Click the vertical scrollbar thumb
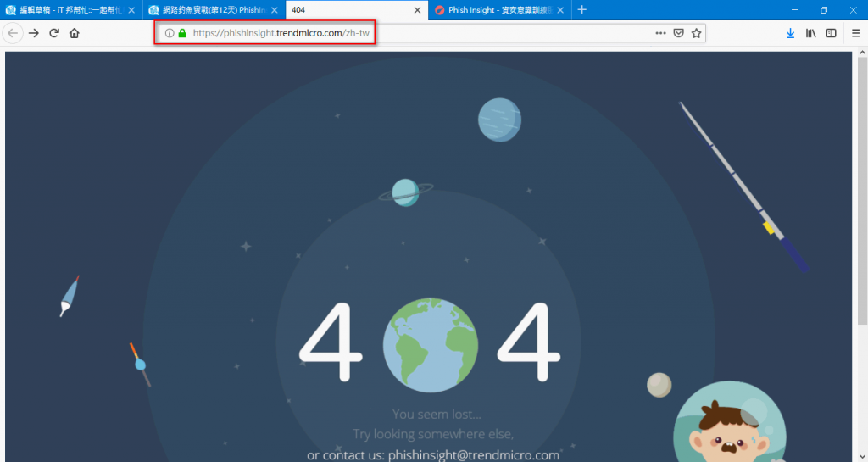868x462 pixels. [x=862, y=191]
